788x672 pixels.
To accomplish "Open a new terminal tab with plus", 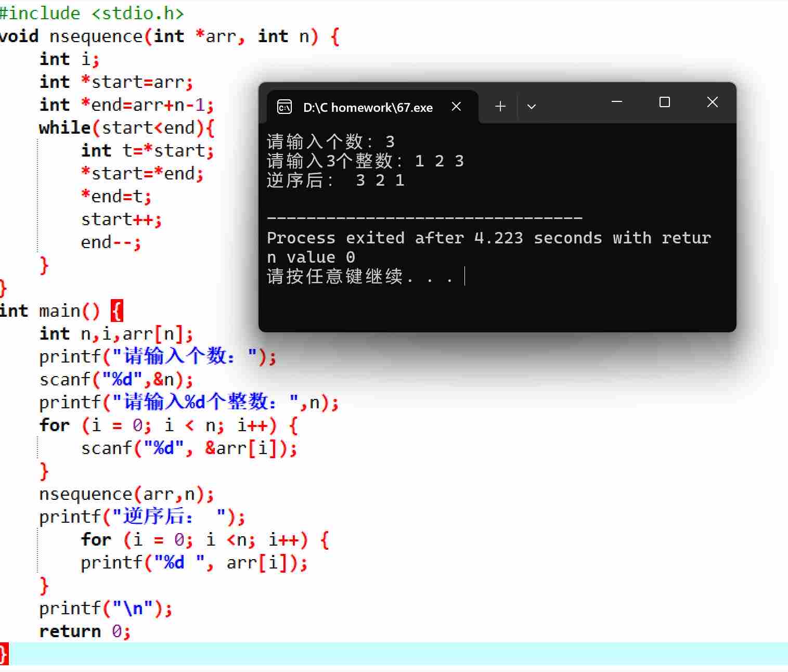I will pos(500,107).
